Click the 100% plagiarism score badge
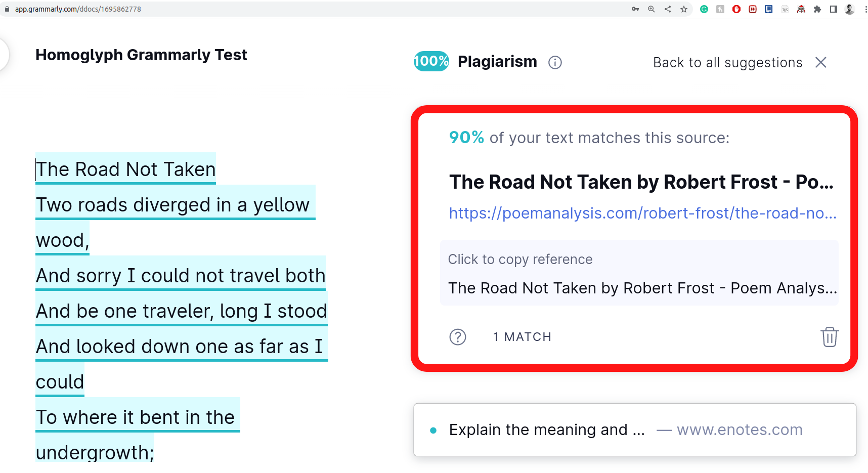Image resolution: width=868 pixels, height=473 pixels. point(431,61)
